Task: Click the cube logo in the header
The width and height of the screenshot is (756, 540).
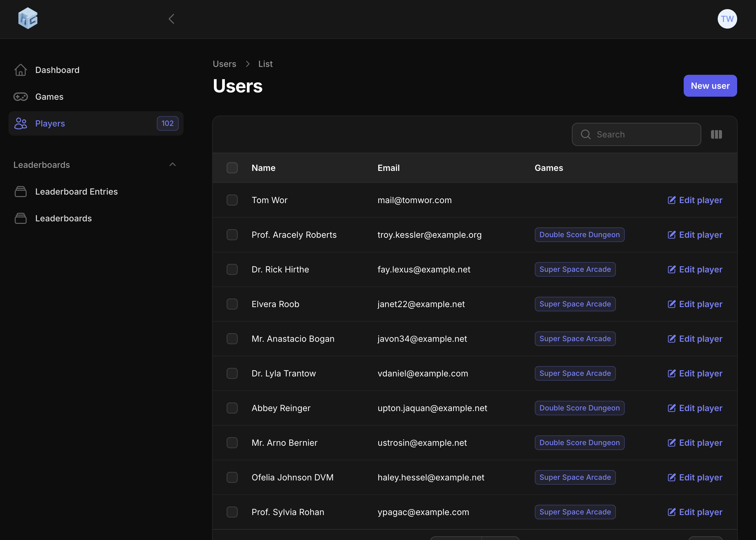Action: point(28,19)
